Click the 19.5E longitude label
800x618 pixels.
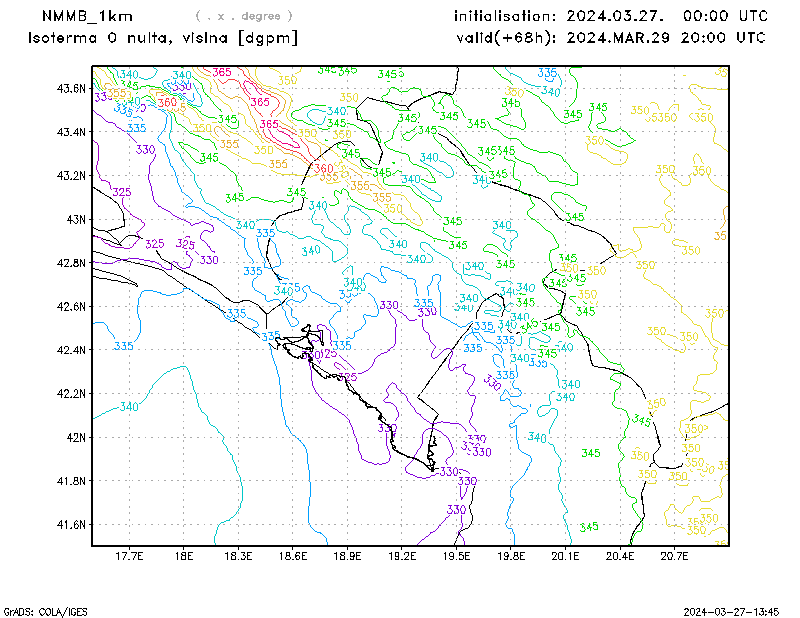tap(457, 556)
